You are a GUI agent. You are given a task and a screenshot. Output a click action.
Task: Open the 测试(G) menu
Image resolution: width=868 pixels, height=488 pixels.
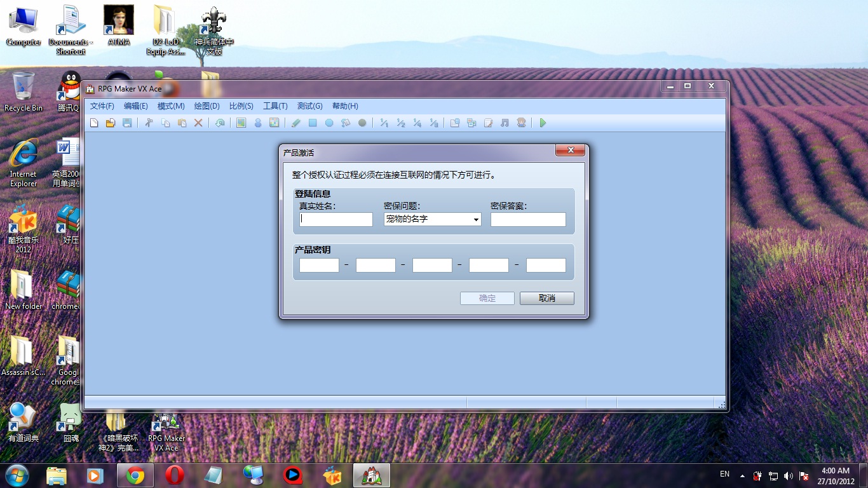point(310,106)
